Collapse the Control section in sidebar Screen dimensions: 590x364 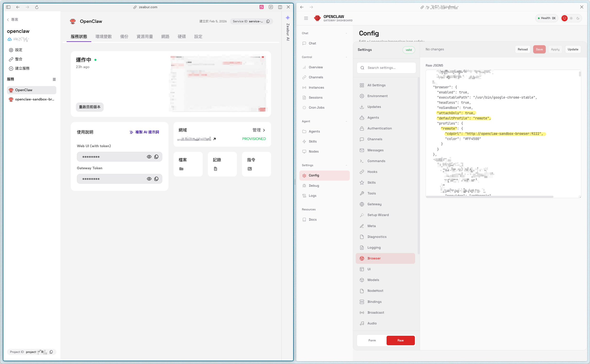click(346, 57)
